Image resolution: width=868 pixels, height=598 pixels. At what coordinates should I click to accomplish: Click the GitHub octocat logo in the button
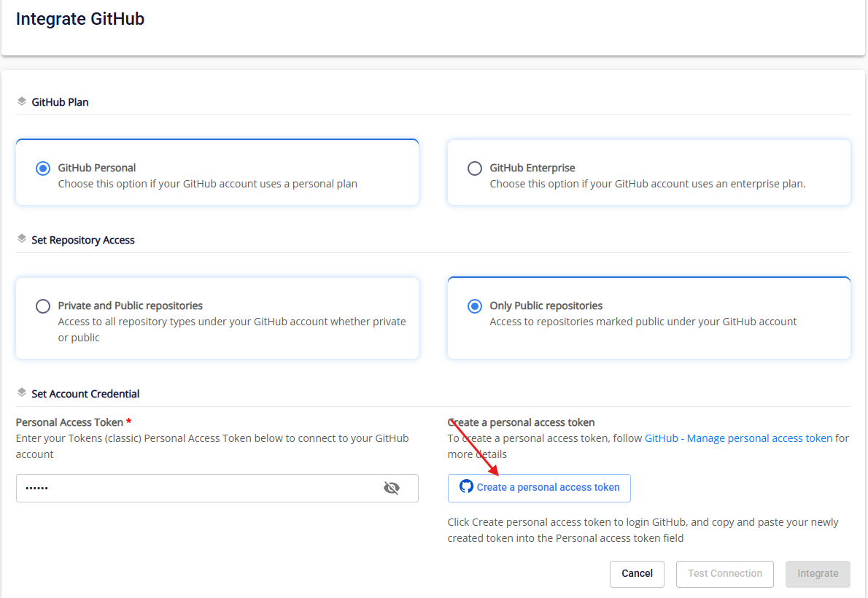(466, 486)
